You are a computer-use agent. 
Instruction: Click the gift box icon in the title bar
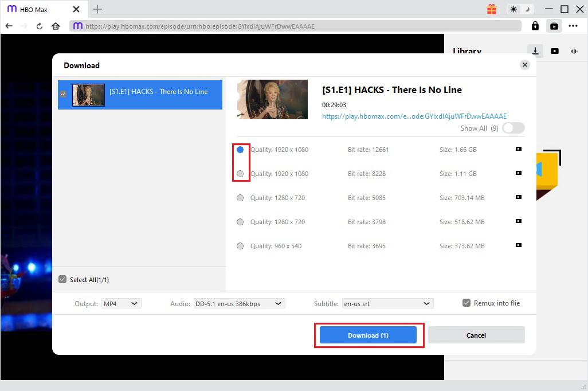pos(491,9)
